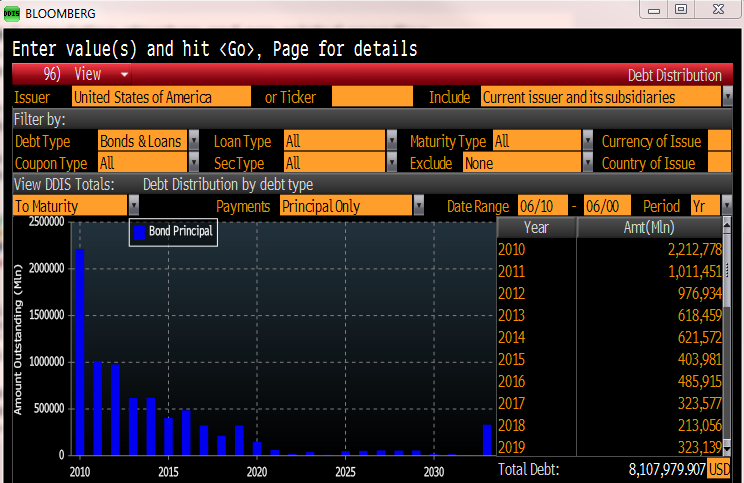
Task: Click the amount 618,459 cell
Action: [700, 315]
